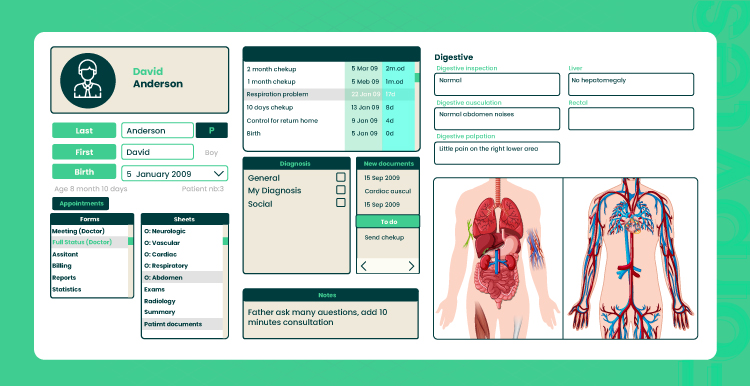Open Patient documents sheet
The width and height of the screenshot is (750, 386).
[183, 324]
